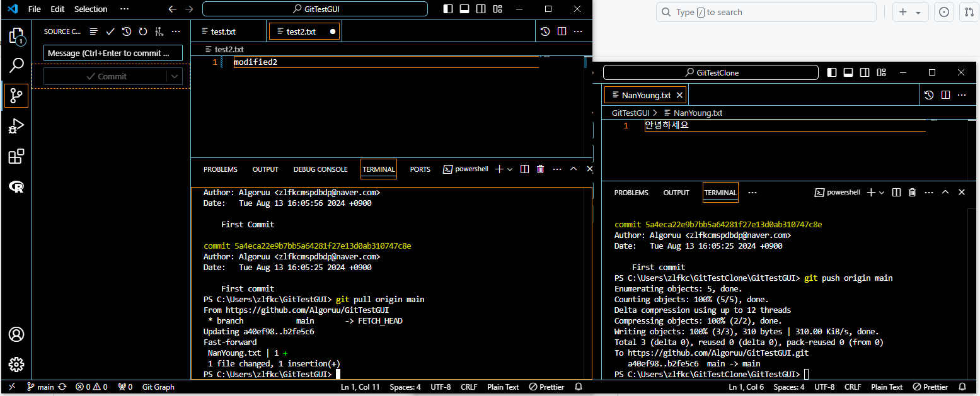980x396 pixels.
Task: Toggle panel visibility in GitTestGUI title bar
Action: tap(464, 9)
